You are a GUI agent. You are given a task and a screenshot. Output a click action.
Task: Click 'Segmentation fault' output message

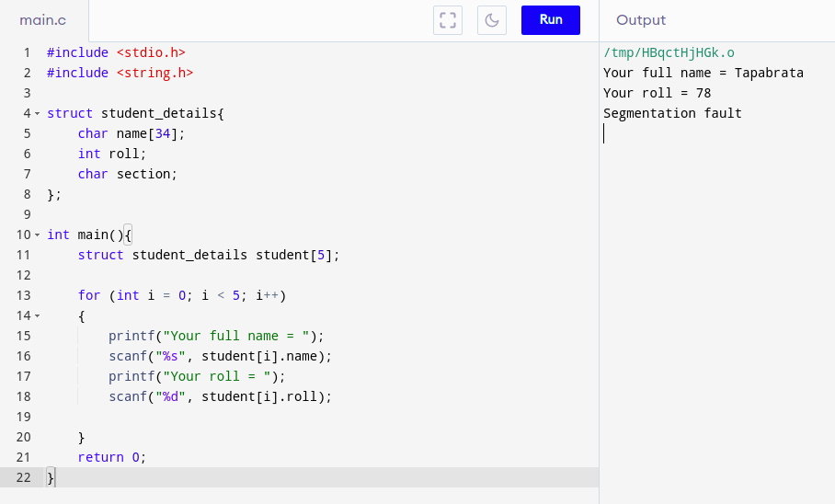tap(672, 113)
